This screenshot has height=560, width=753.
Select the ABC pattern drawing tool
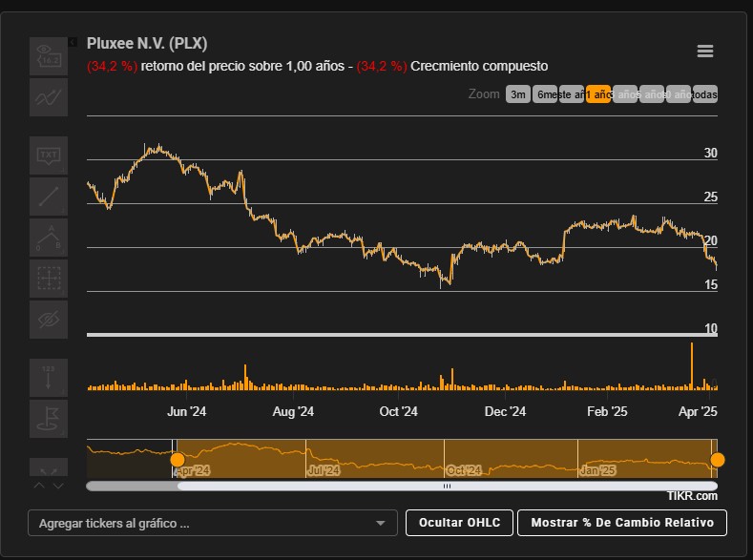click(x=49, y=238)
